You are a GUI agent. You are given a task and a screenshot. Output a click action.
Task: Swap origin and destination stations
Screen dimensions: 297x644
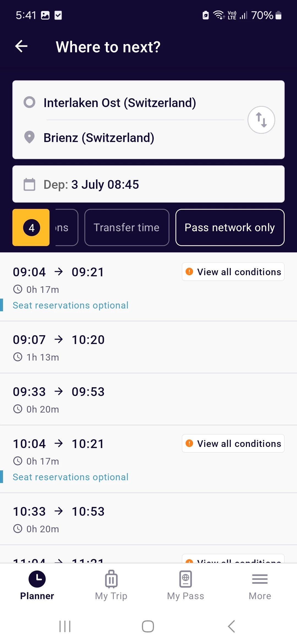(x=261, y=120)
